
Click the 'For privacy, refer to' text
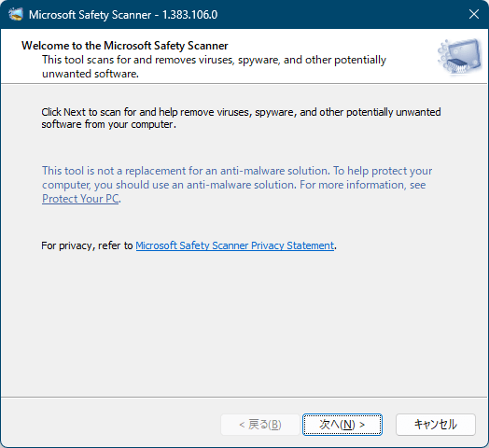click(x=87, y=245)
